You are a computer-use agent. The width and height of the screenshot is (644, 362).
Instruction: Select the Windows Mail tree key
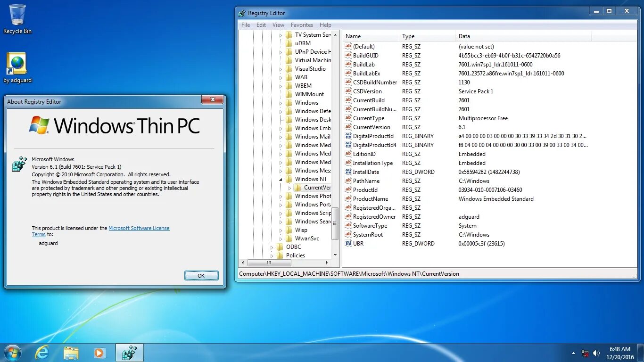(313, 137)
